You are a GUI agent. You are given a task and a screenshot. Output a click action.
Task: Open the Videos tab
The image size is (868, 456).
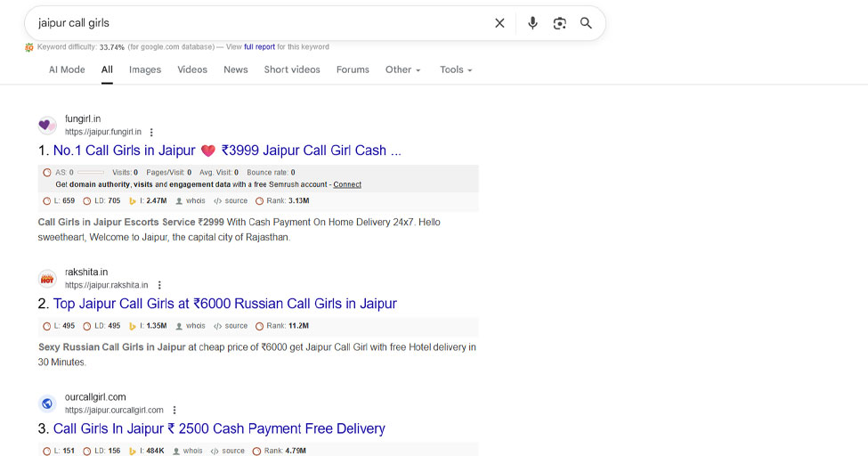192,69
